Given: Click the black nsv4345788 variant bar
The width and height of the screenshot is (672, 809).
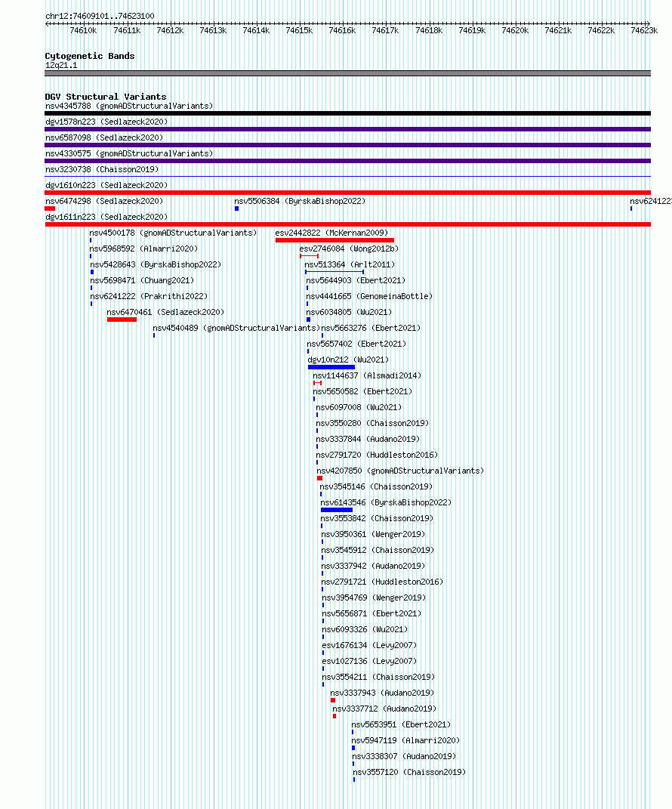Looking at the screenshot, I should click(x=347, y=113).
